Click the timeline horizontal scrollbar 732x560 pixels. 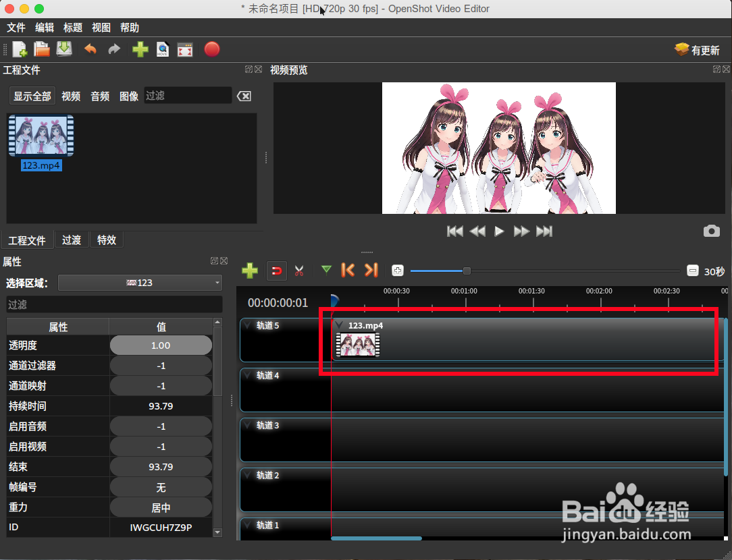[376, 538]
